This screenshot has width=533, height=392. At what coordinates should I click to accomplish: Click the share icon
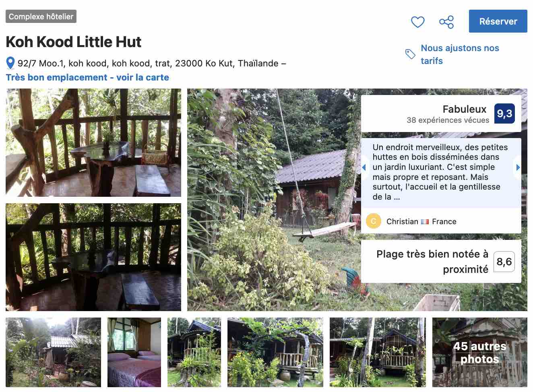pyautogui.click(x=446, y=22)
